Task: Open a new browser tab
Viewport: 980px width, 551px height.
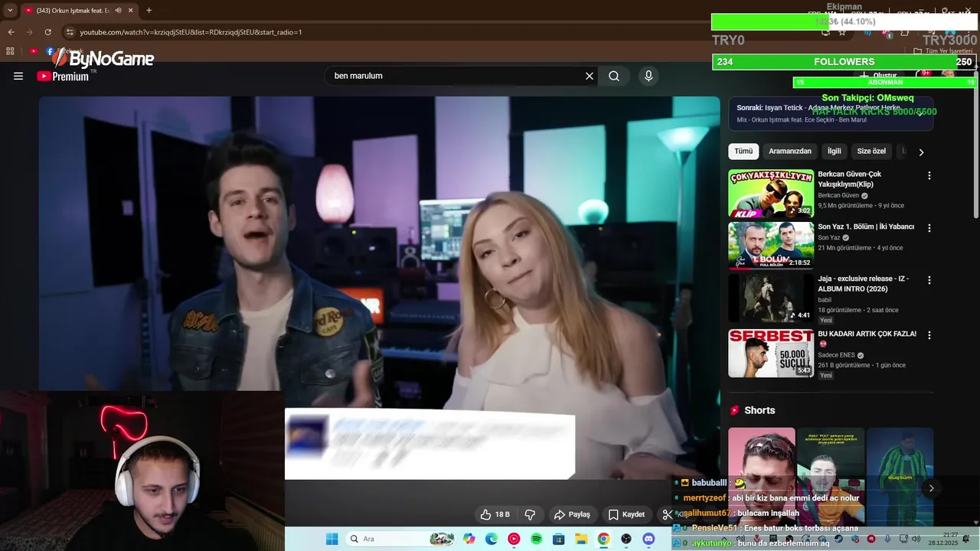Action: tap(149, 11)
